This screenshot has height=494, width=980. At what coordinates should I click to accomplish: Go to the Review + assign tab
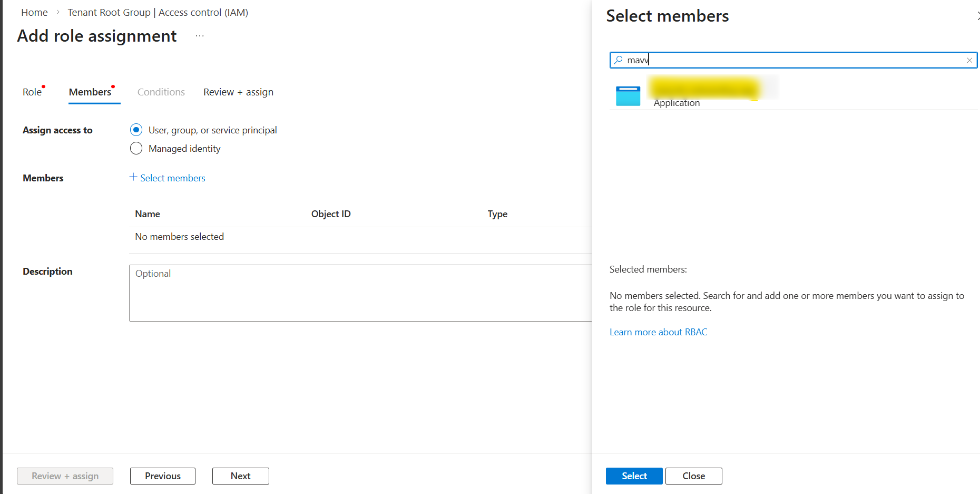click(238, 92)
